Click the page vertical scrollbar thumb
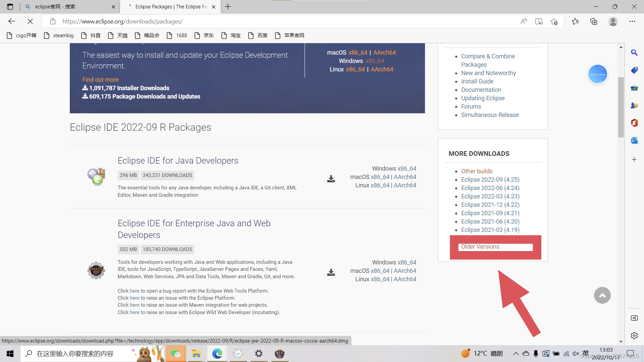This screenshot has height=362, width=644. point(621,107)
